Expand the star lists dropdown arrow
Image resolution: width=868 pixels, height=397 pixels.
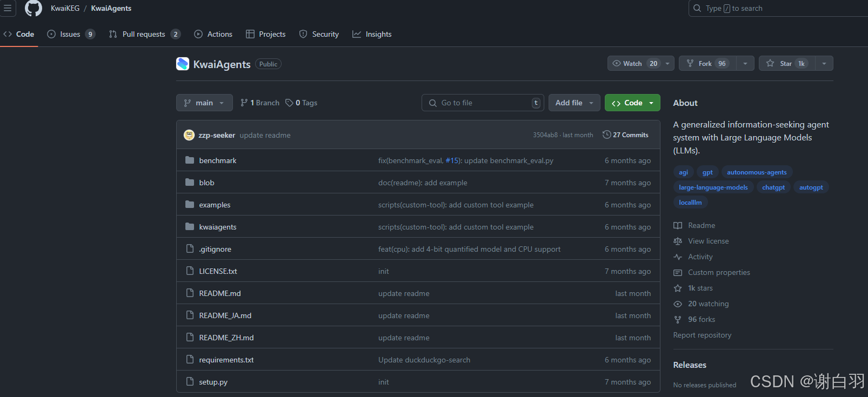pyautogui.click(x=824, y=63)
